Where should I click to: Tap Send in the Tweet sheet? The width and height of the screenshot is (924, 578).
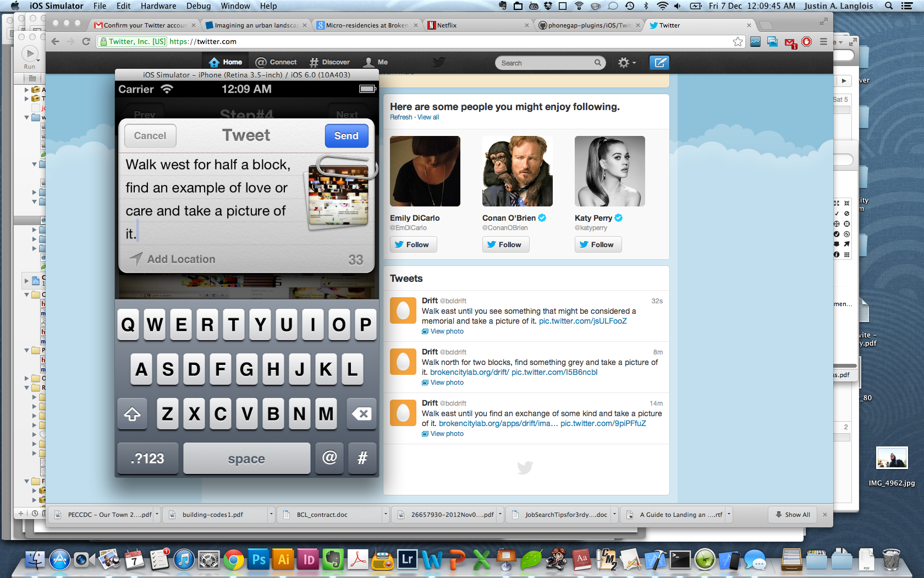pyautogui.click(x=346, y=136)
